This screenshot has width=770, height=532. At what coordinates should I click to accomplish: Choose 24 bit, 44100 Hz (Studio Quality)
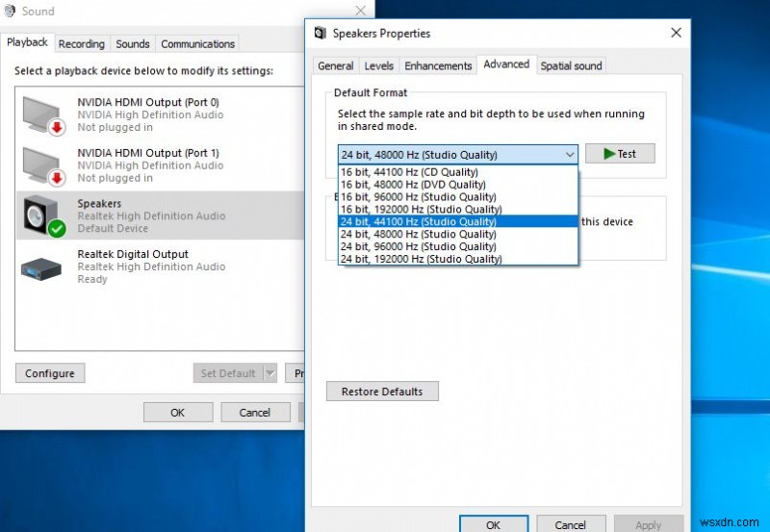458,221
